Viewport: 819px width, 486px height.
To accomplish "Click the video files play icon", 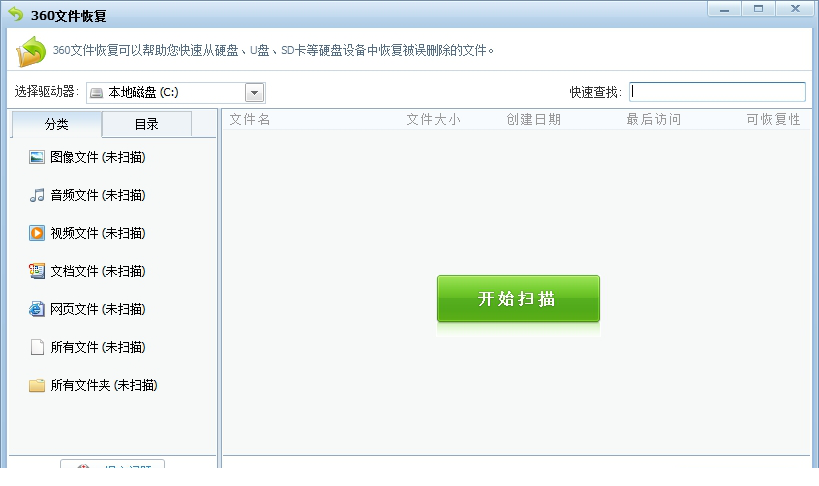I will (x=37, y=233).
